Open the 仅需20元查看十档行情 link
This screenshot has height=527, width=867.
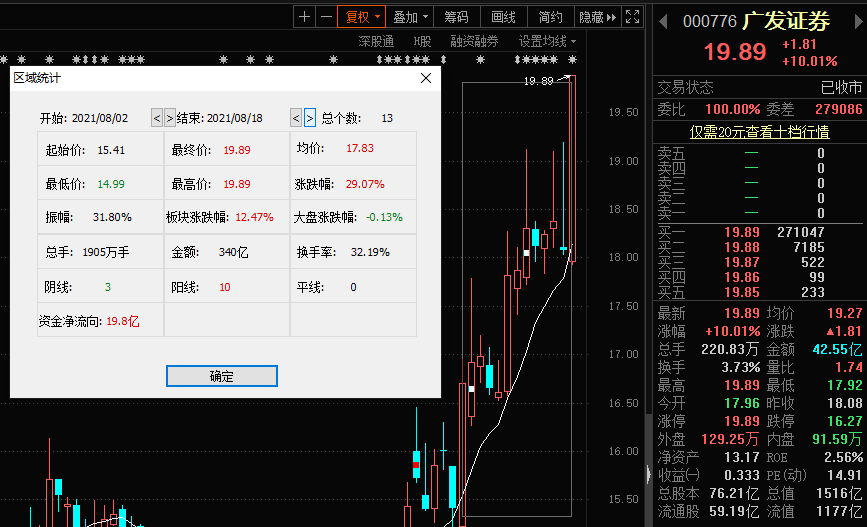759,132
